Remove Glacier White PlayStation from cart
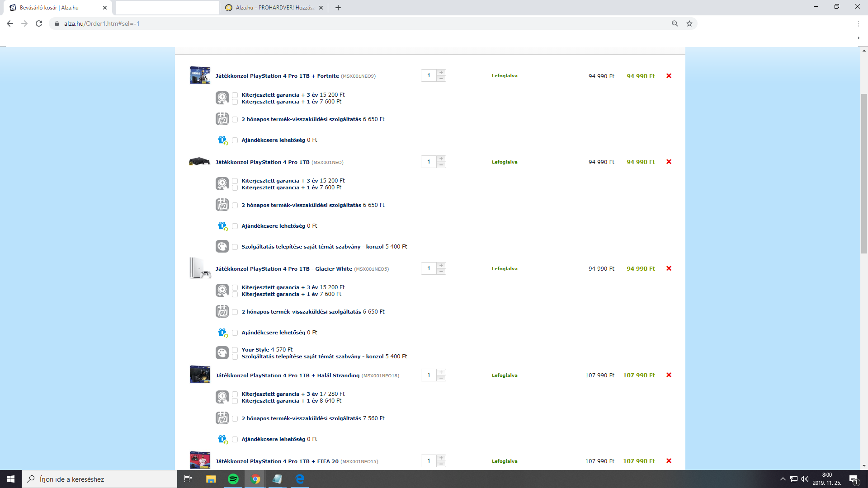The image size is (868, 488). tap(669, 268)
